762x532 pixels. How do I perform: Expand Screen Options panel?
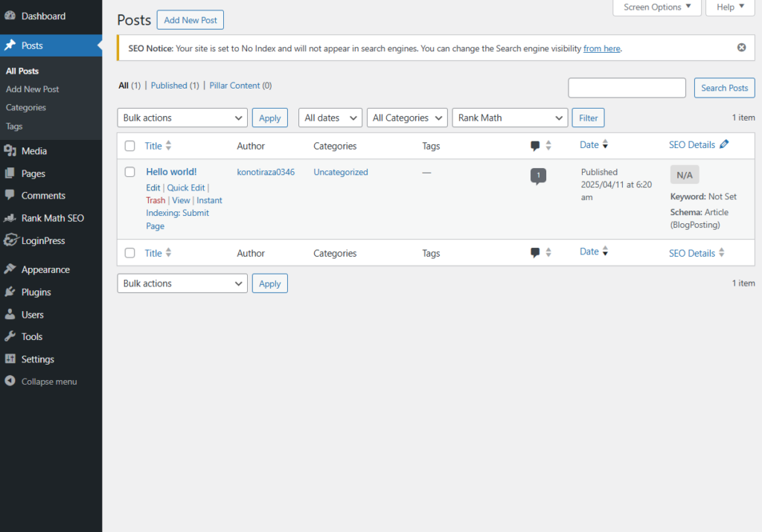[656, 7]
